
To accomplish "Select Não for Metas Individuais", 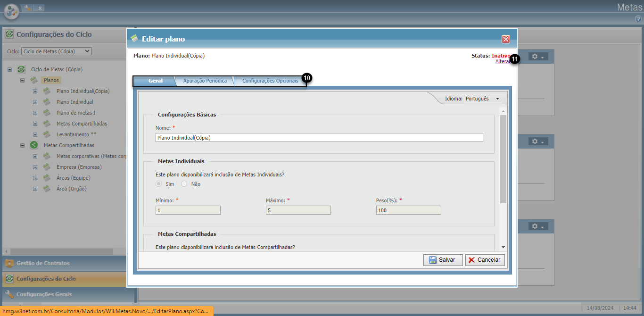I will point(184,184).
